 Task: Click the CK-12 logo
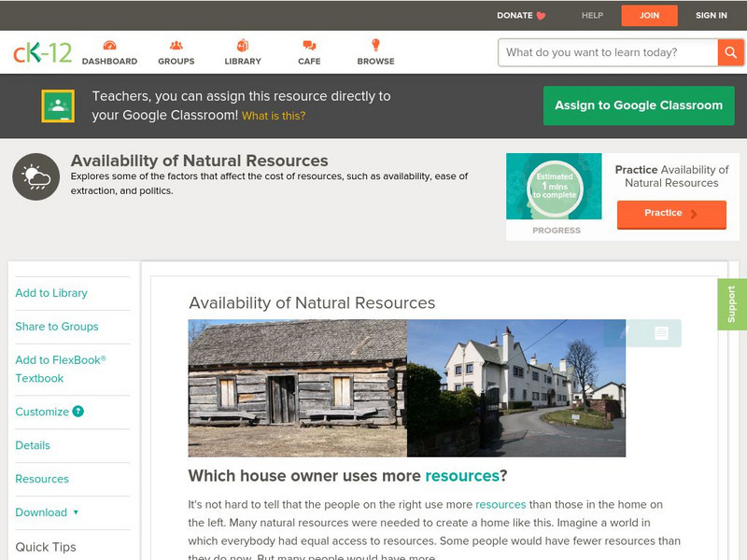click(42, 52)
